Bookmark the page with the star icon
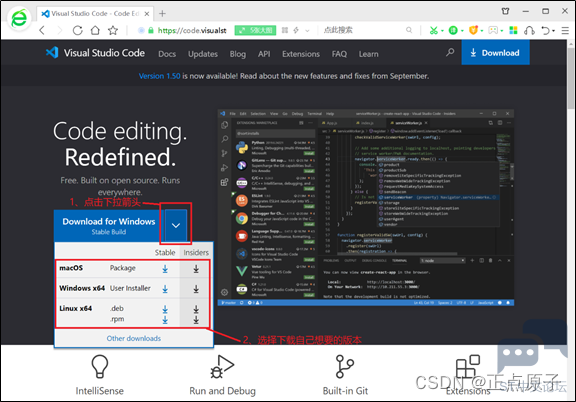The image size is (576, 402). coord(113,30)
